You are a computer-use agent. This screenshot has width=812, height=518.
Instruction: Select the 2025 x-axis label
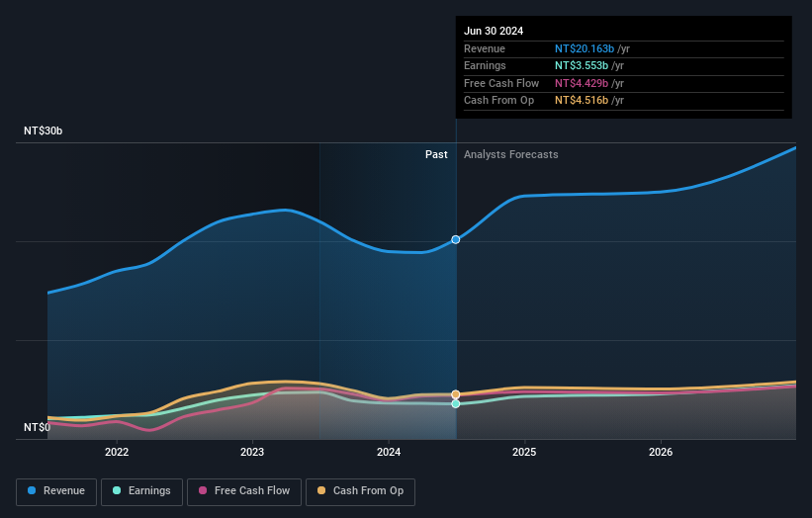coord(524,452)
